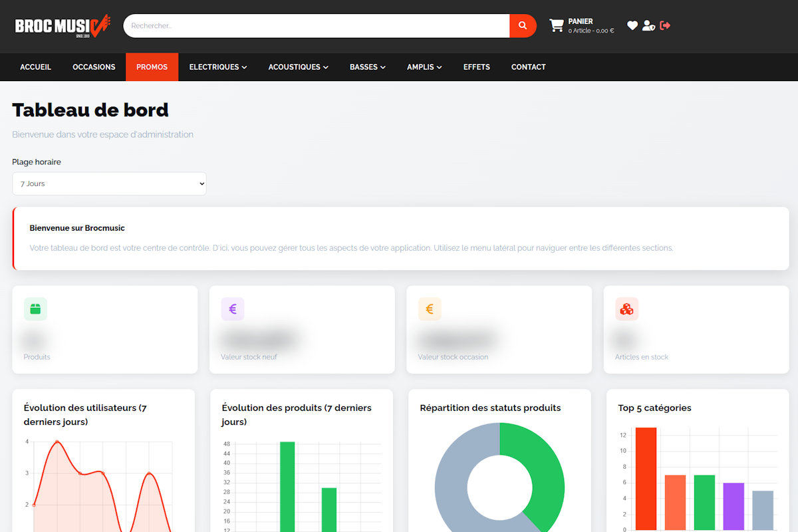This screenshot has width=798, height=532.
Task: Click the orange euro icon for stock occasion
Action: point(430,309)
